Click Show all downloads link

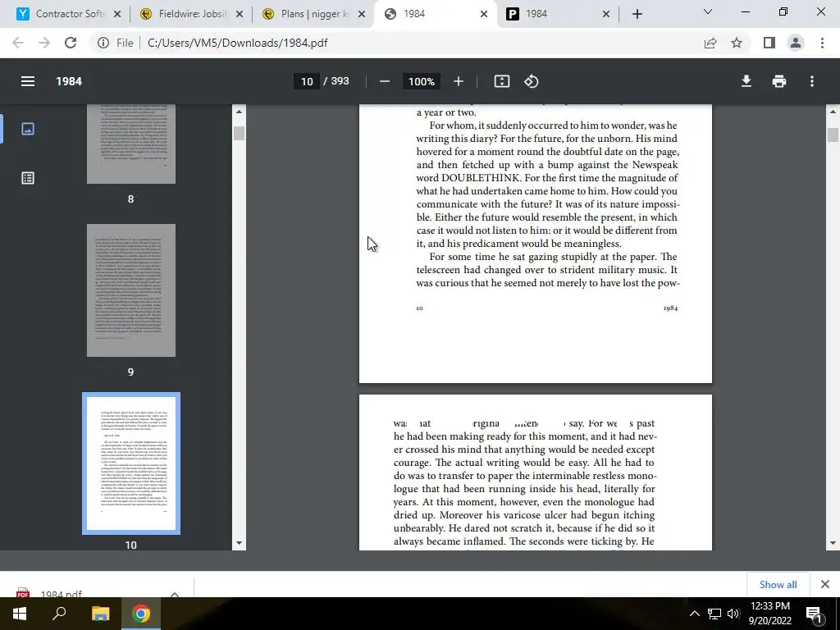778,584
